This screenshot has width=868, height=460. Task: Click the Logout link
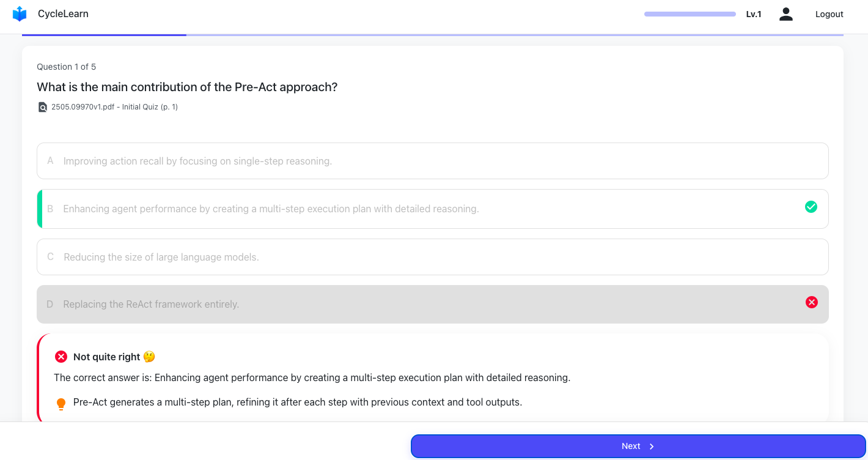point(829,14)
